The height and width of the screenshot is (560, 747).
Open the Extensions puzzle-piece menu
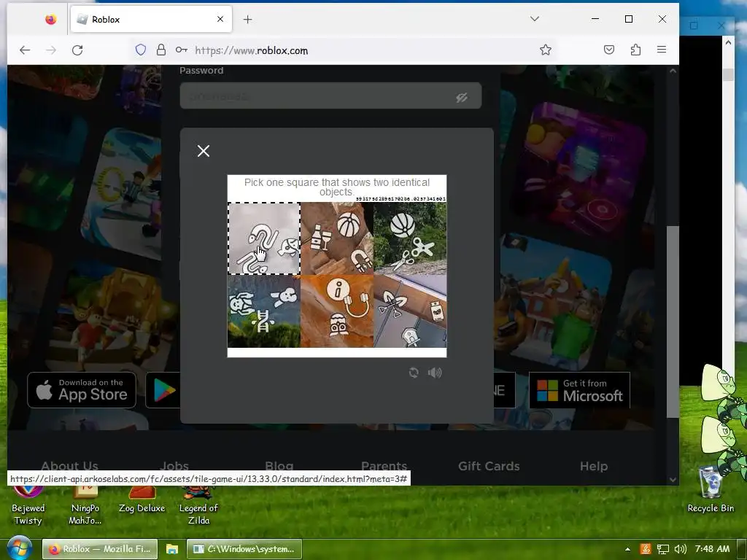tap(635, 50)
